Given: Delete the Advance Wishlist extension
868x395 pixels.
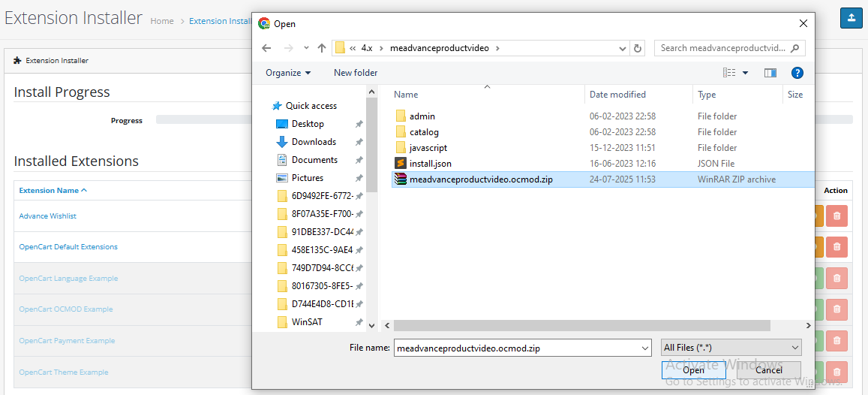Looking at the screenshot, I should coord(836,216).
